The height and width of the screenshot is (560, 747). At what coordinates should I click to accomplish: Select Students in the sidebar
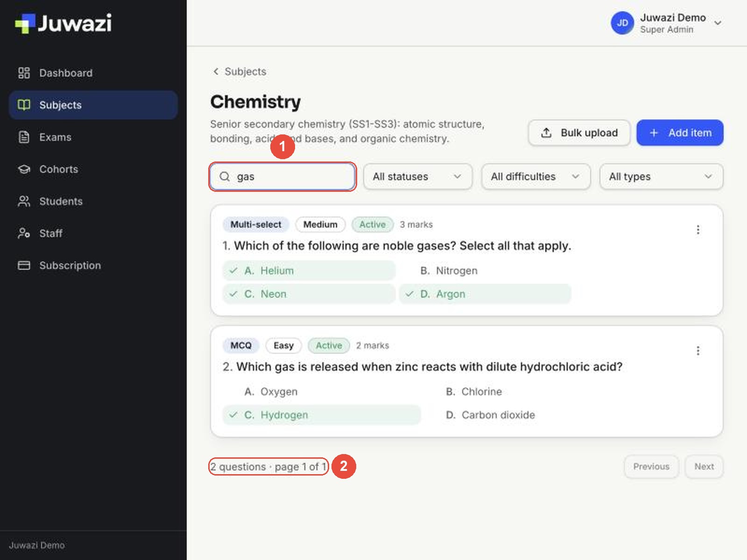[93, 201]
